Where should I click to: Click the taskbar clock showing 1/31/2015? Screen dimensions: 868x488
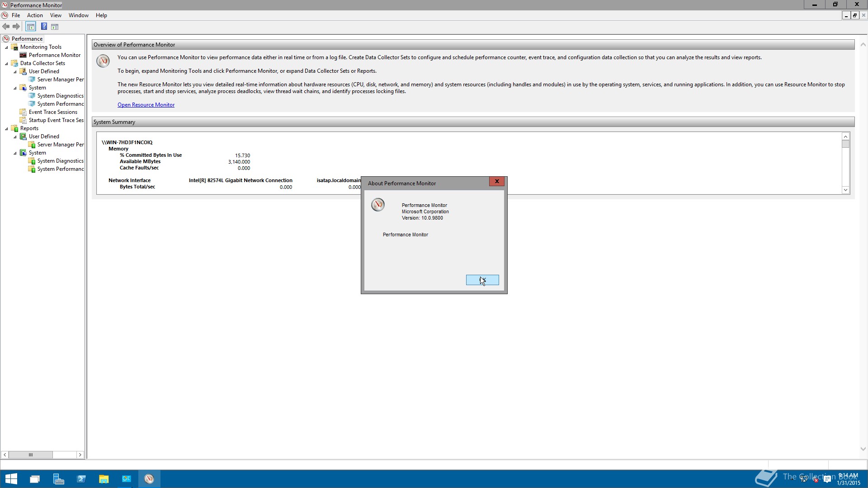pos(848,479)
